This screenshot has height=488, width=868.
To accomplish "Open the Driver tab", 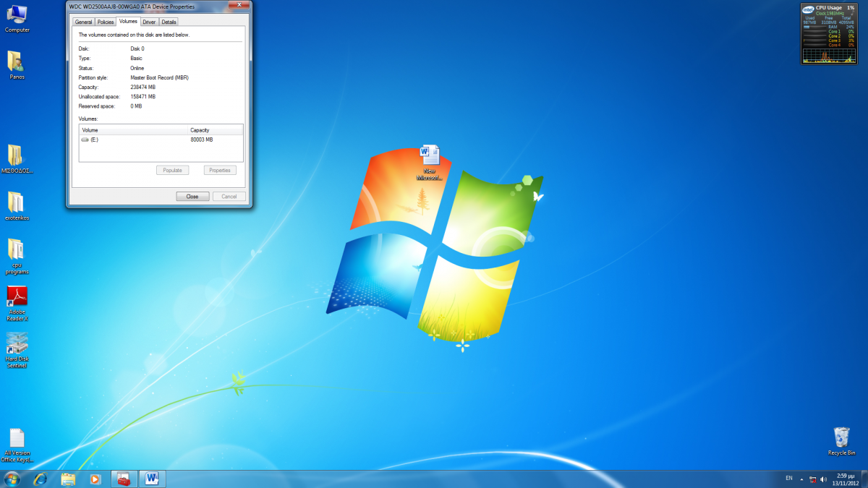I will click(149, 22).
